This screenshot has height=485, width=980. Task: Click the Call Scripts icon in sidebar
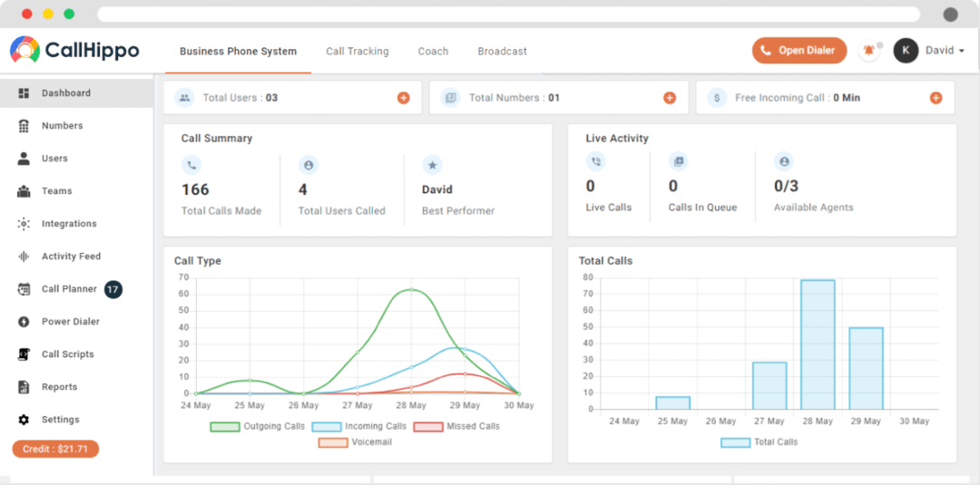[24, 354]
